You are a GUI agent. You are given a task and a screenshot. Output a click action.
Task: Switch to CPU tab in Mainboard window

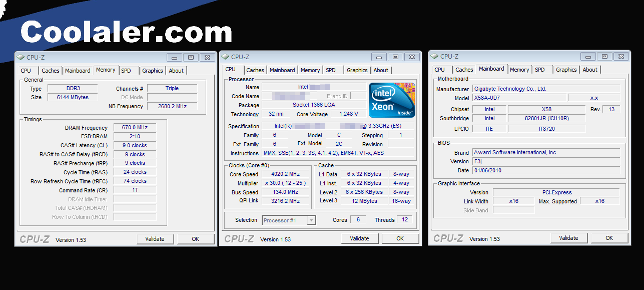tap(439, 70)
